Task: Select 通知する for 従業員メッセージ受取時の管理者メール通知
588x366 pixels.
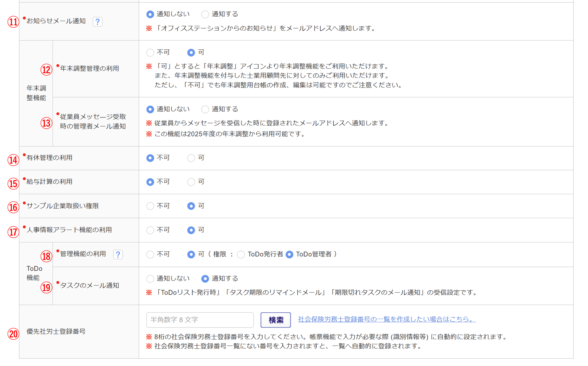Action: pyautogui.click(x=205, y=109)
